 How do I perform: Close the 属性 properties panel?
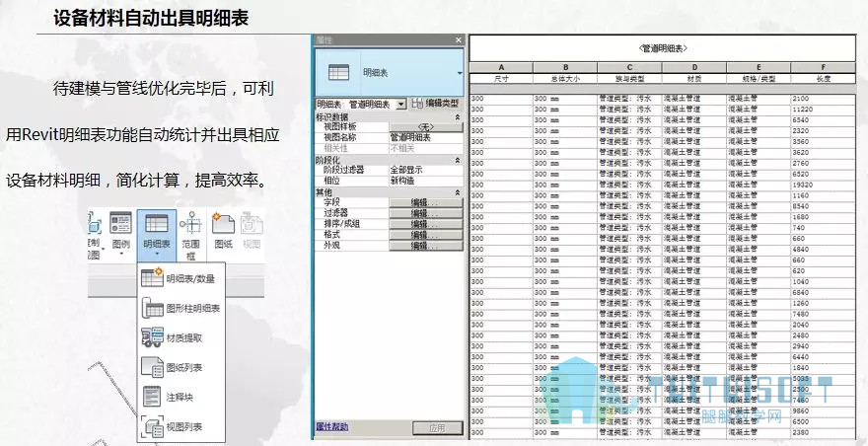pyautogui.click(x=458, y=40)
